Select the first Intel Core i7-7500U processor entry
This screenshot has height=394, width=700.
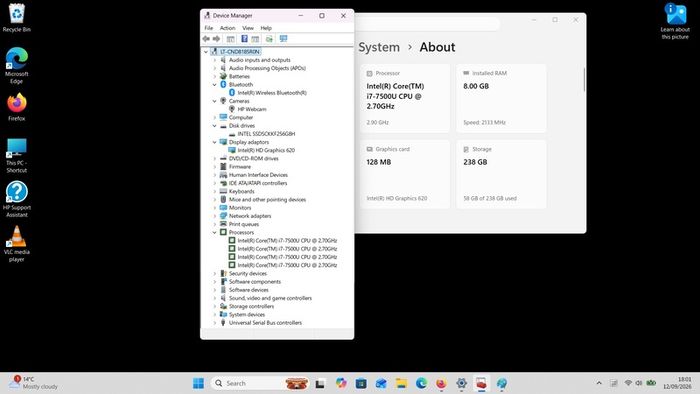pyautogui.click(x=287, y=241)
